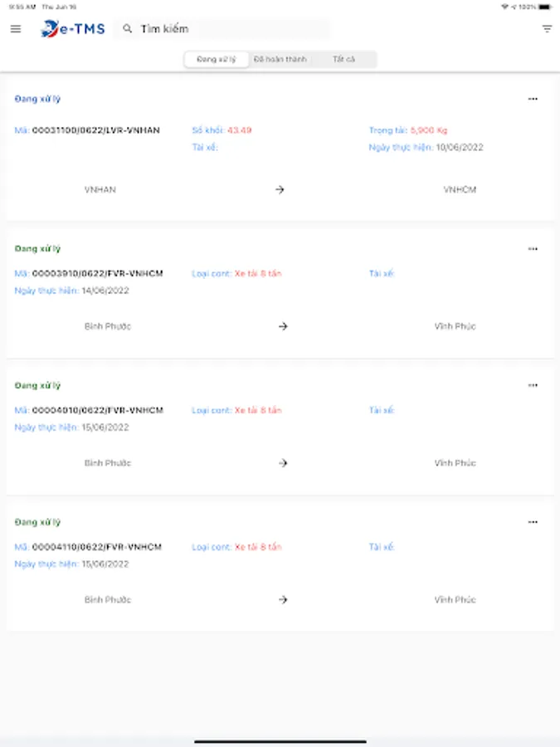Click the VNHCM destination label

coord(460,190)
